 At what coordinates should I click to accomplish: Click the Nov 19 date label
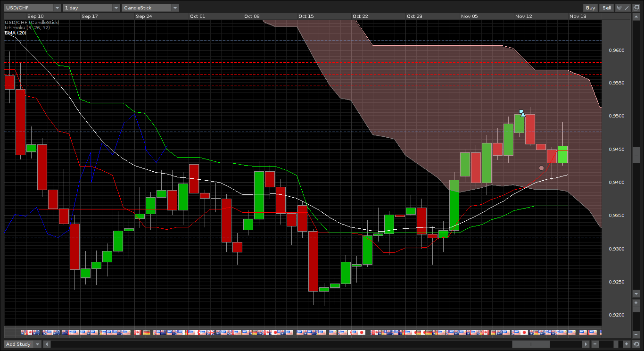(x=578, y=16)
